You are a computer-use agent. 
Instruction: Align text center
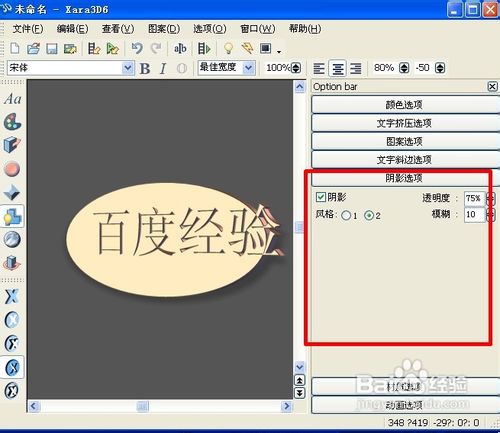coord(338,68)
